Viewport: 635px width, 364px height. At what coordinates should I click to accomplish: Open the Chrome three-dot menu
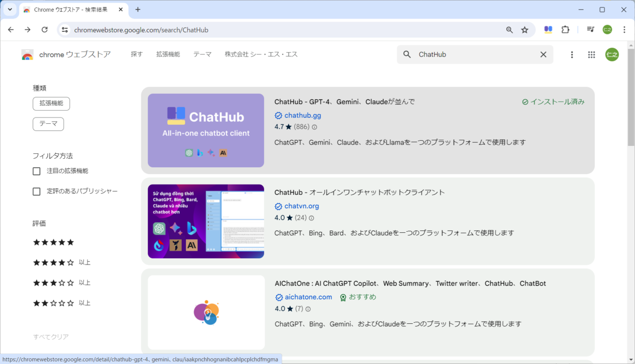pos(623,30)
